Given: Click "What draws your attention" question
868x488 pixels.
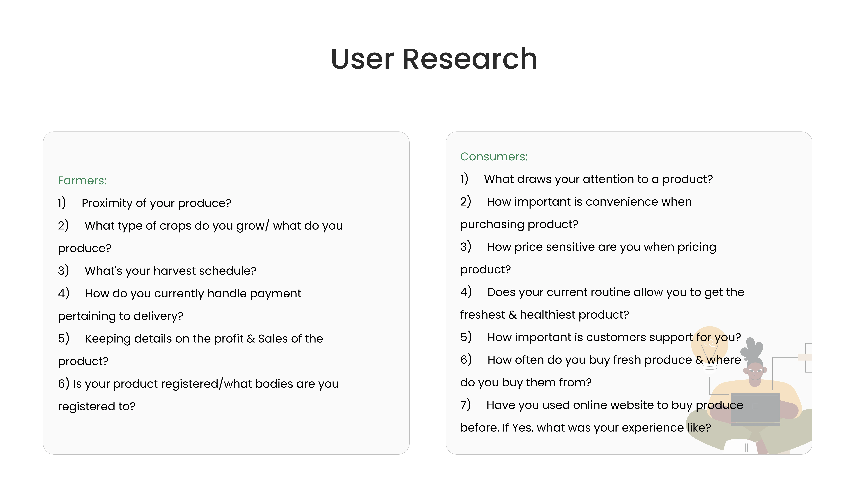Looking at the screenshot, I should (598, 179).
